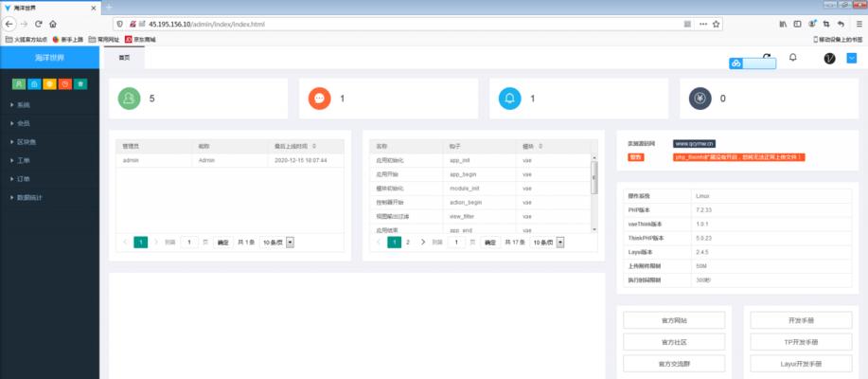Click the undo arrow icon in Firefox toolbar

point(841,24)
